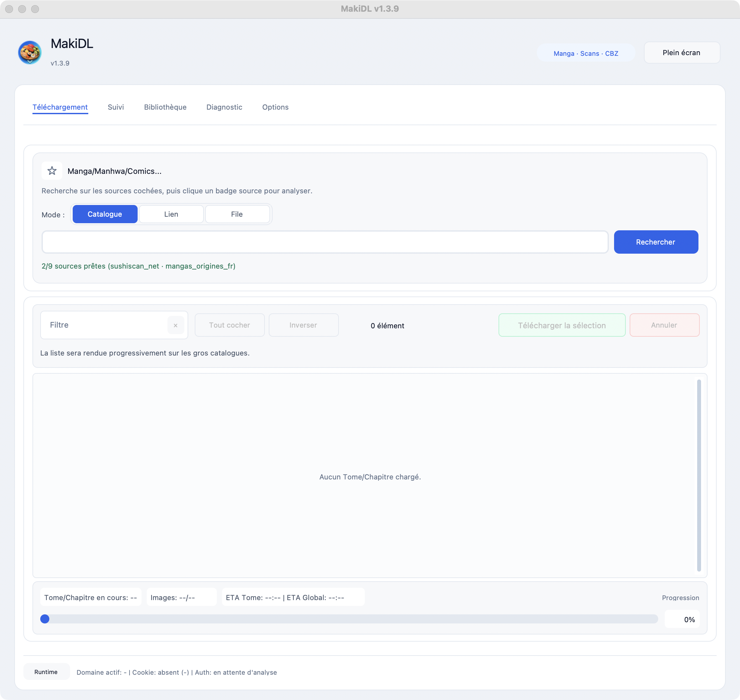Click 'Aucun Tome/Chapitre chargé.' message
This screenshot has width=740, height=700.
(x=370, y=477)
